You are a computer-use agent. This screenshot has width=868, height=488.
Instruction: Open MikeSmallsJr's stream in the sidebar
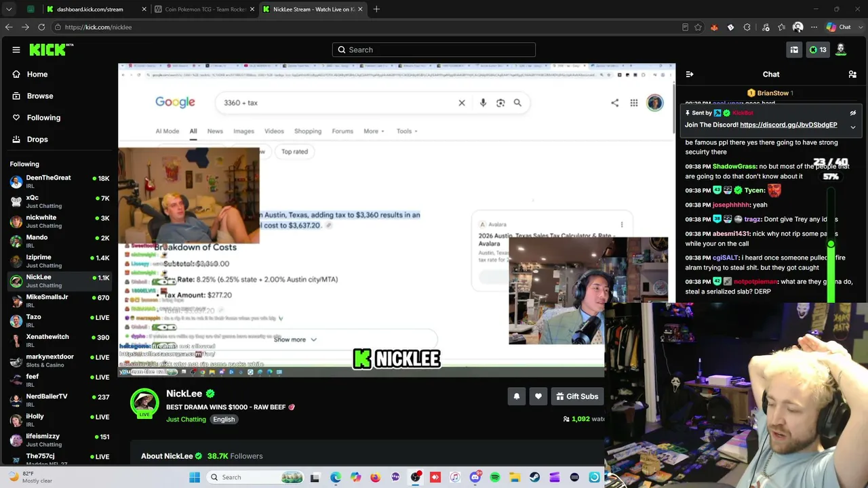[x=60, y=300]
